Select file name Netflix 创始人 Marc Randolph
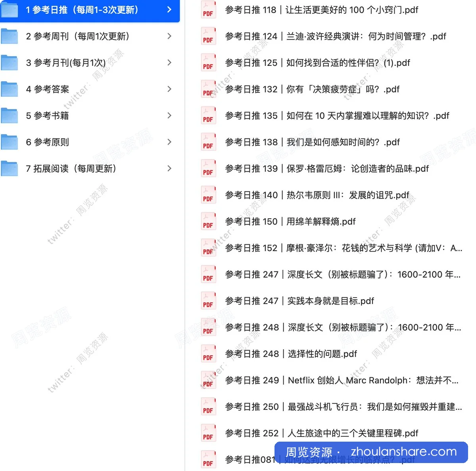The width and height of the screenshot is (476, 471). click(x=347, y=380)
